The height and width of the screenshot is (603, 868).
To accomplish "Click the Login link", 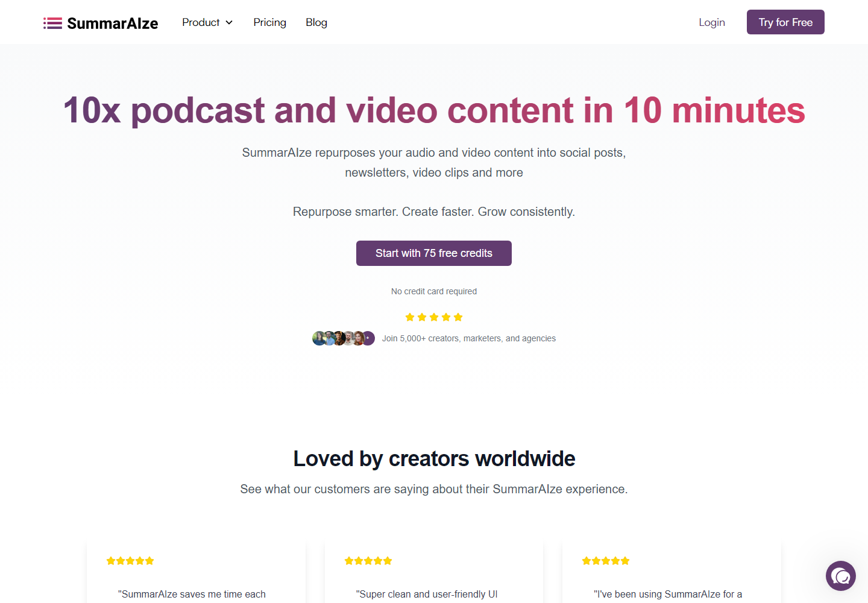I will point(712,22).
